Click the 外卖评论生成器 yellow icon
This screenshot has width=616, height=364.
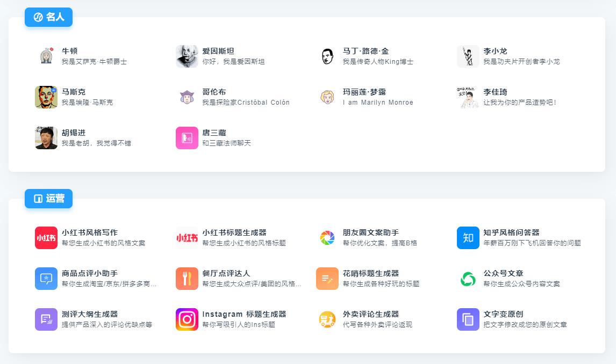327,319
